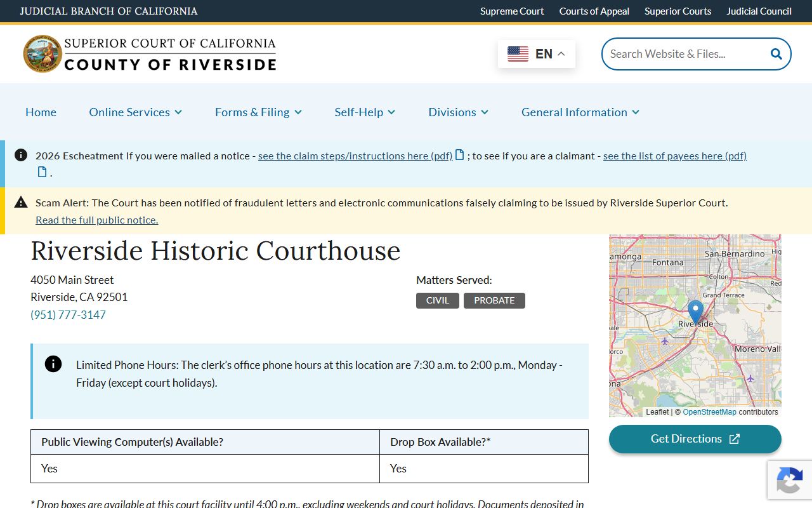This screenshot has height=508, width=812.
Task: Click the Riverside court seal logo
Action: tap(43, 54)
